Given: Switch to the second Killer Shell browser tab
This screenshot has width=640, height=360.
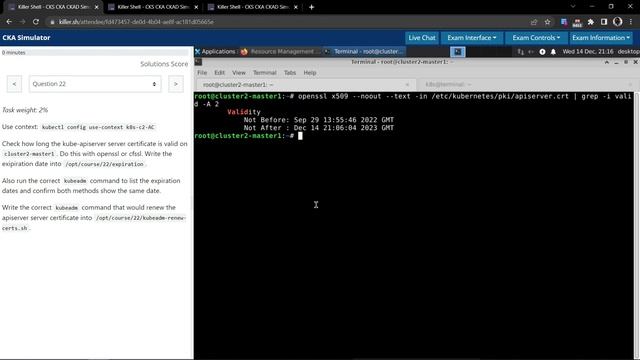Looking at the screenshot, I should pyautogui.click(x=153, y=7).
